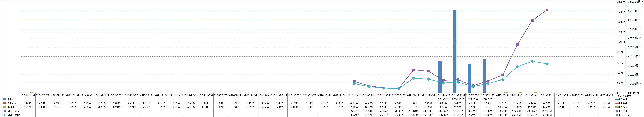Image resolution: width=644 pixels, height=117 pixels.
Task: Click the 6.68倍 PS Ratio cell
Action: coord(606,103)
